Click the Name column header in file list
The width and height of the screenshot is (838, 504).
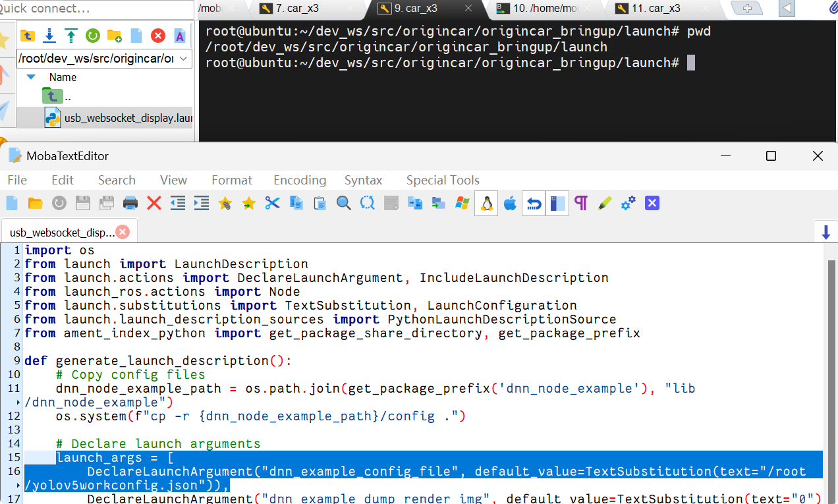63,77
